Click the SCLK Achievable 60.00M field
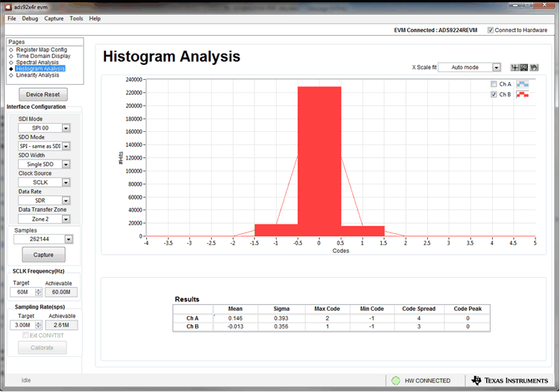560x392 pixels. 61,292
